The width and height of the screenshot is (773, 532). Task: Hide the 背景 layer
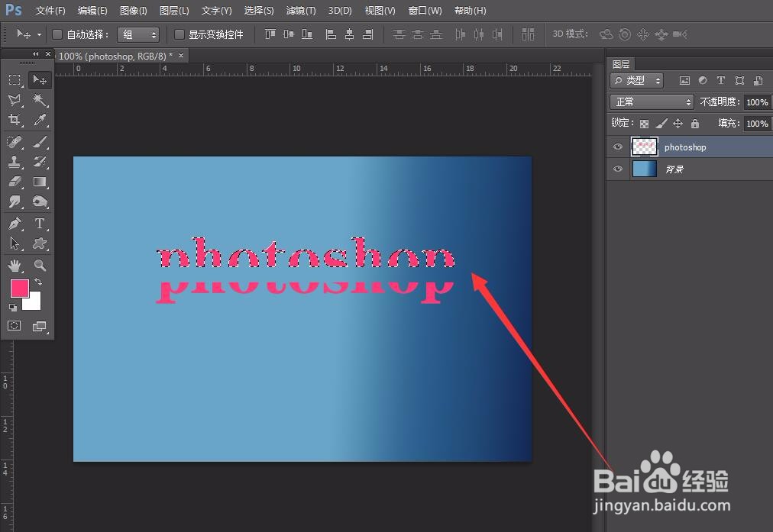coord(618,169)
